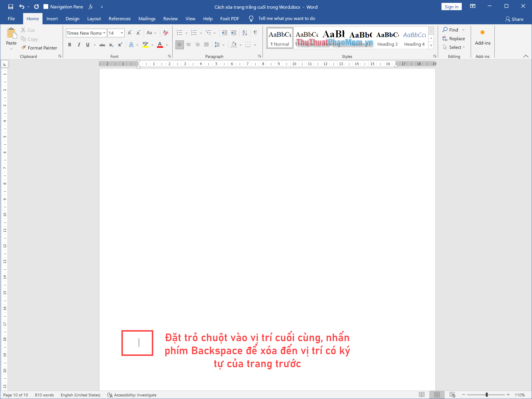
Task: Click the Share button
Action: coord(514,19)
